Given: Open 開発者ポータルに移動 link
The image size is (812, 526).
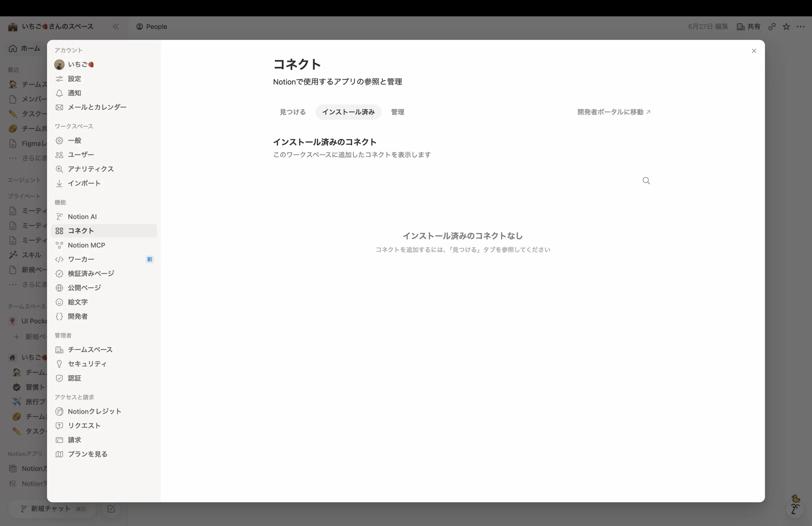Looking at the screenshot, I should [x=614, y=112].
